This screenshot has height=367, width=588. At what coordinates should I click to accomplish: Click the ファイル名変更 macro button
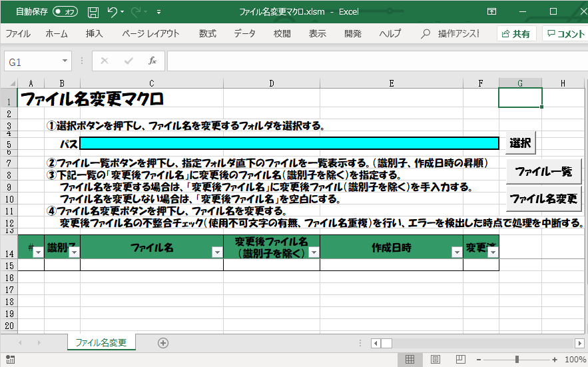[x=543, y=199]
